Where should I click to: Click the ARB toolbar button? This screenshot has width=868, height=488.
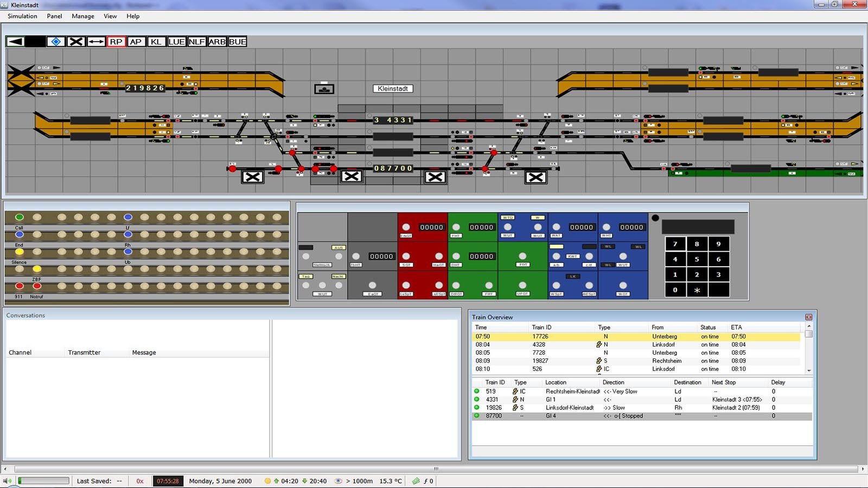[x=217, y=42]
